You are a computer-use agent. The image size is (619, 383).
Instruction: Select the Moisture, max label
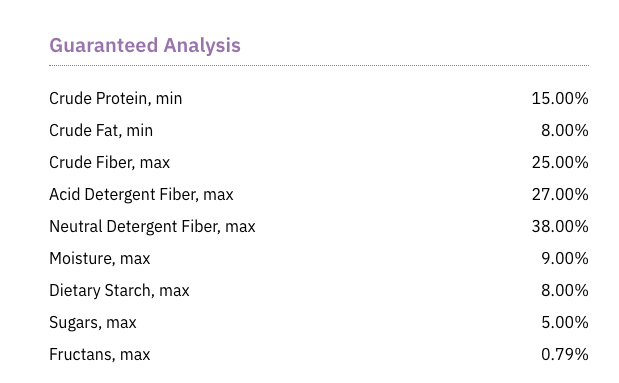point(100,258)
